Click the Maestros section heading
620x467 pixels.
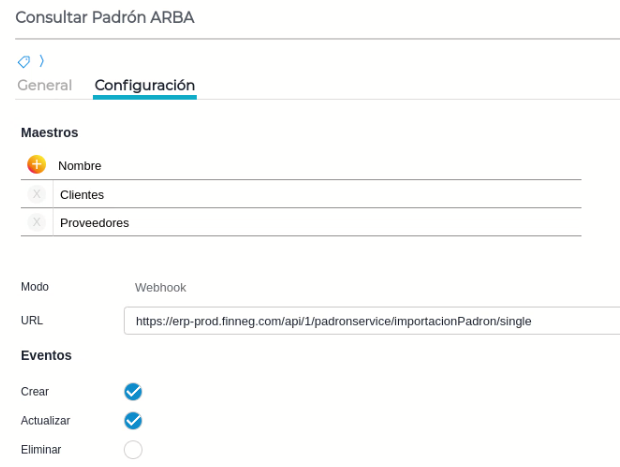click(x=49, y=132)
